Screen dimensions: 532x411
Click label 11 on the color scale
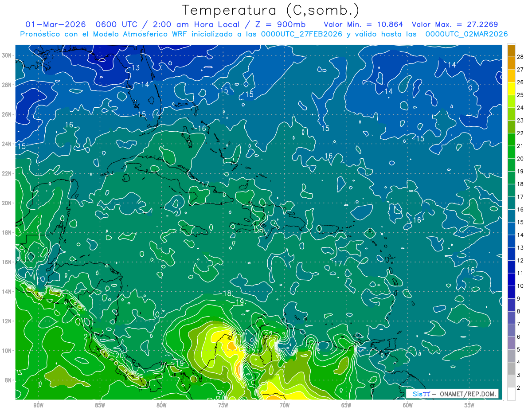point(520,273)
